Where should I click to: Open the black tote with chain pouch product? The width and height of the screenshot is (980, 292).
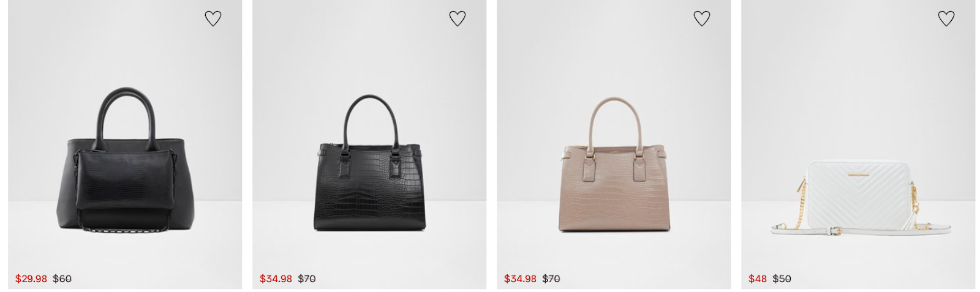(125, 159)
